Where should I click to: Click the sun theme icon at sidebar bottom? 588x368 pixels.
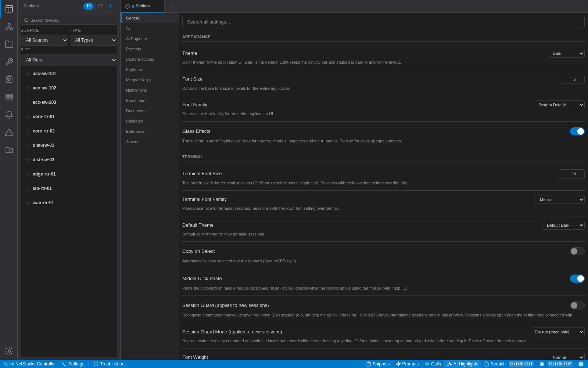9,351
